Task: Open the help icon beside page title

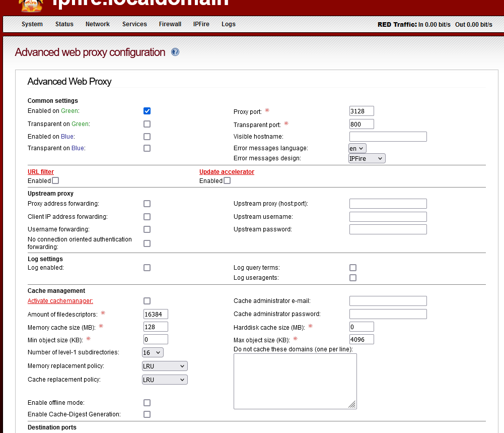Action: [175, 52]
